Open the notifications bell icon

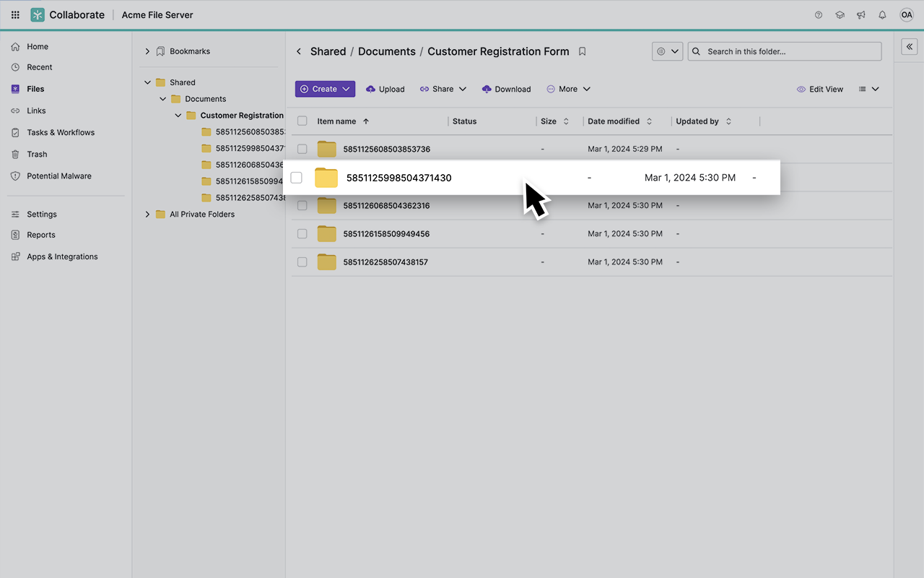click(x=882, y=14)
